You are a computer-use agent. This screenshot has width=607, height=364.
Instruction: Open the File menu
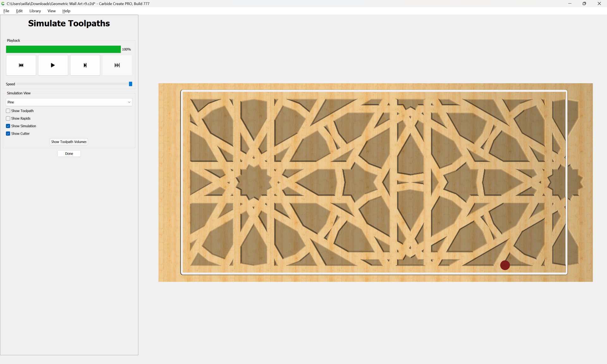(x=6, y=11)
